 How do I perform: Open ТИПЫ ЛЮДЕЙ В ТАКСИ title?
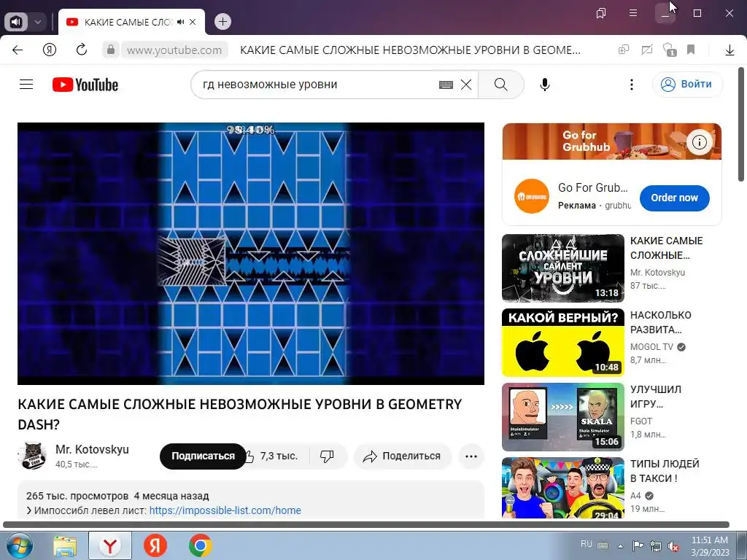(x=665, y=470)
